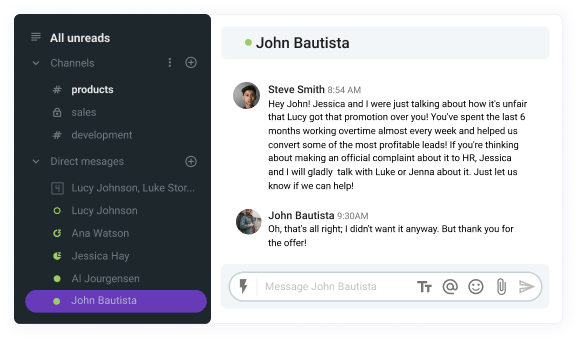Image resolution: width=580 pixels, height=360 pixels.
Task: Click Steve Smith's profile avatar
Action: tap(246, 95)
